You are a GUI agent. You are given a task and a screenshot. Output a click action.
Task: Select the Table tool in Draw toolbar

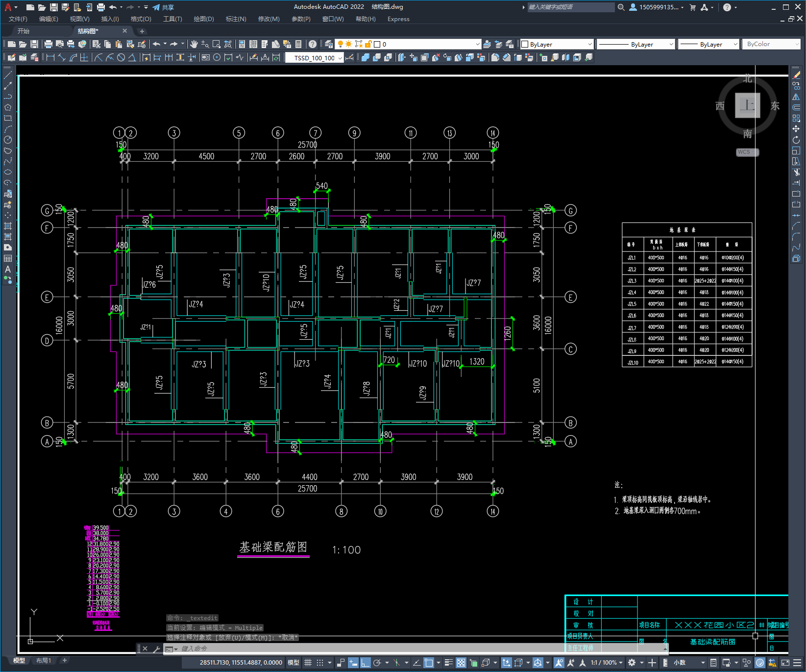pyautogui.click(x=8, y=258)
